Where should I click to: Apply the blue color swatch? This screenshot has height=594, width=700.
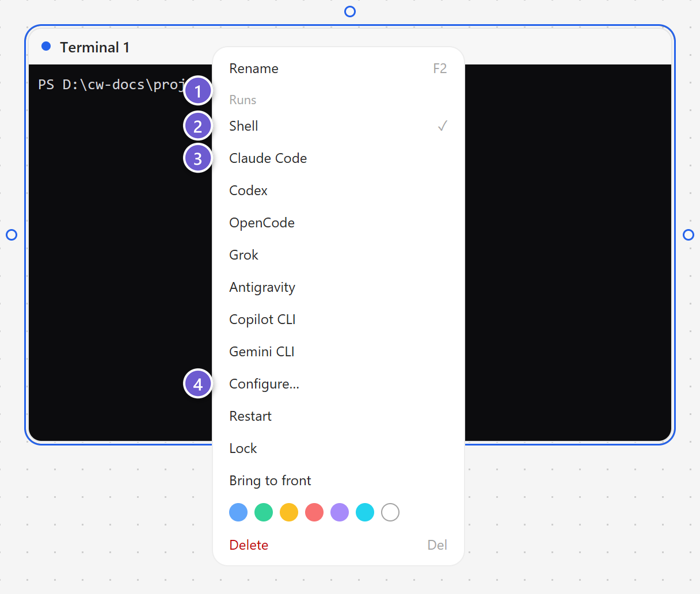coord(238,512)
